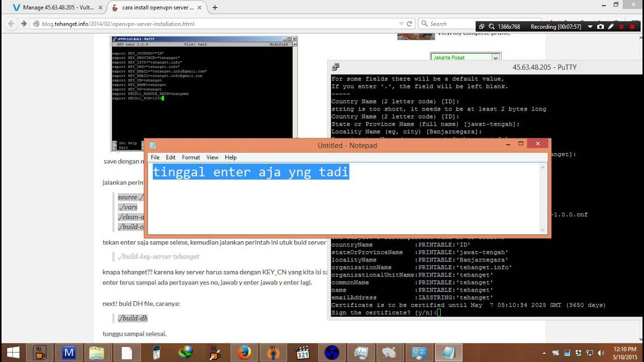Open Internet Download Manager globe icon in taskbar
Image resolution: width=644 pixels, height=362 pixels.
point(185,352)
